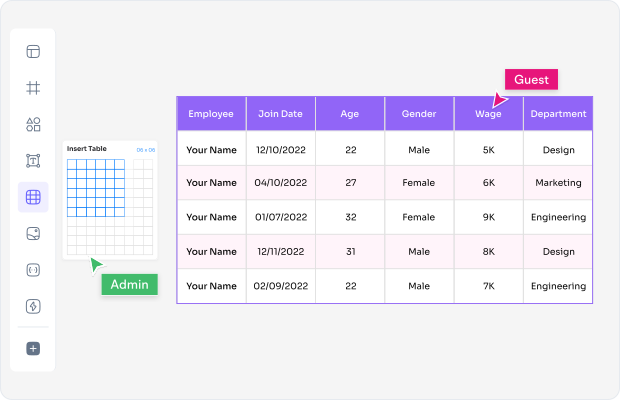Click the Wage column header
This screenshot has height=400, width=620.
pos(488,114)
